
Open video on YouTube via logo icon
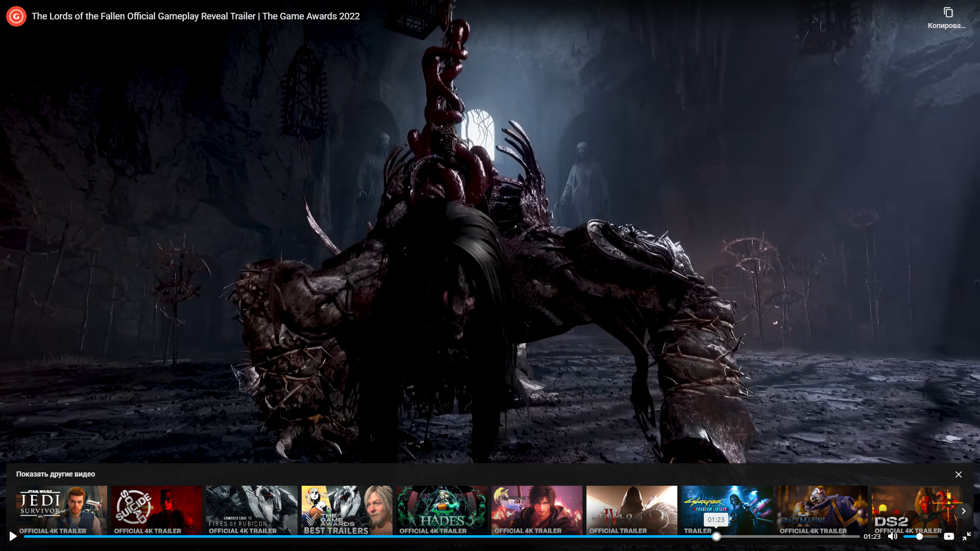click(x=949, y=536)
